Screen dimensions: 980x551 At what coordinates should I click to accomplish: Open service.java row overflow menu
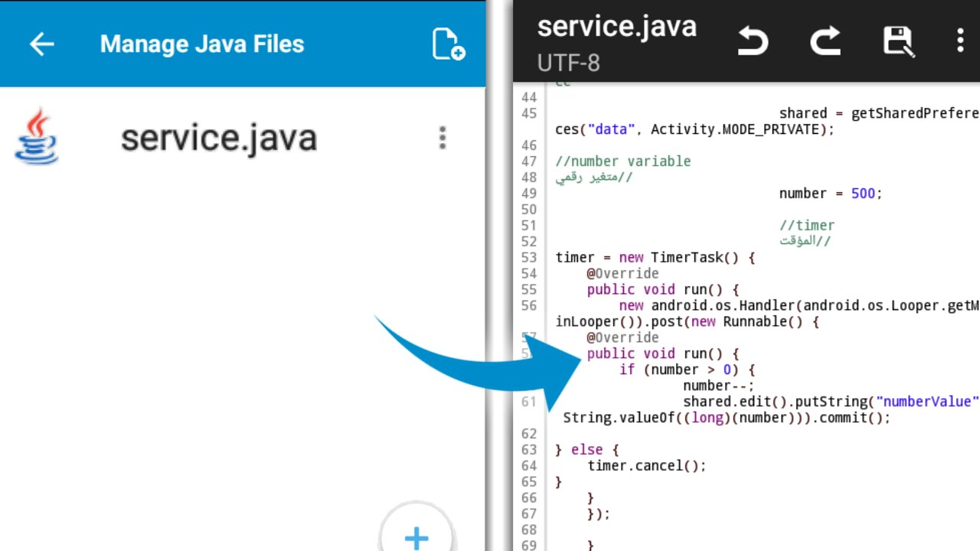[442, 138]
